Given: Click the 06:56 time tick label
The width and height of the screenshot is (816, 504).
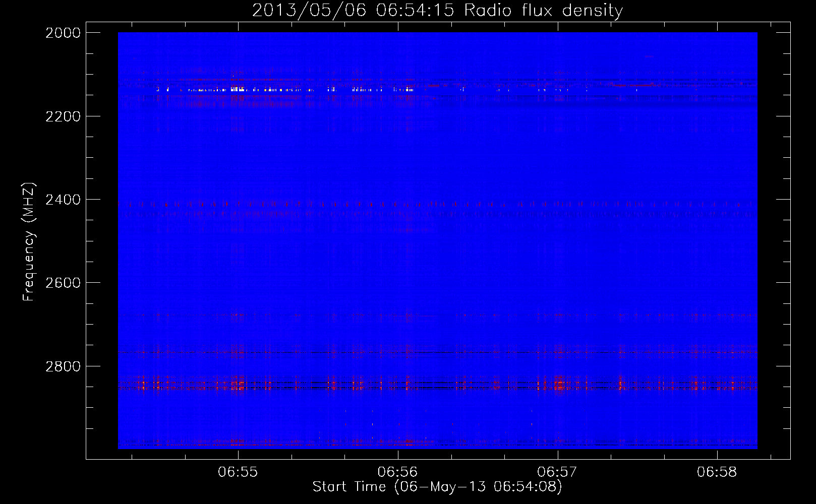Looking at the screenshot, I should point(398,472).
